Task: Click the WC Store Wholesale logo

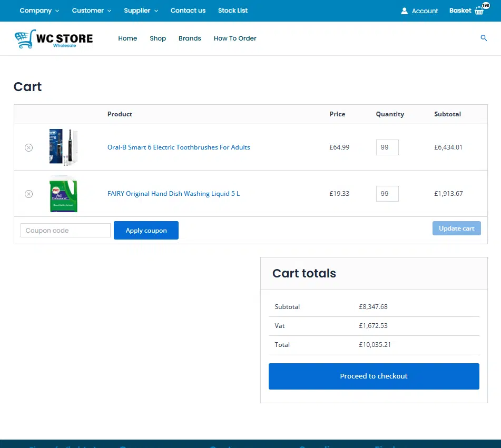Action: (x=54, y=38)
